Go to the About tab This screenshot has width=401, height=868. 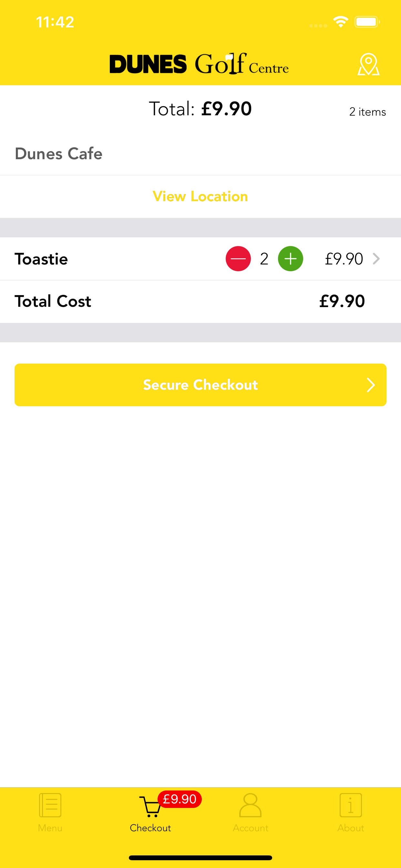click(x=351, y=812)
